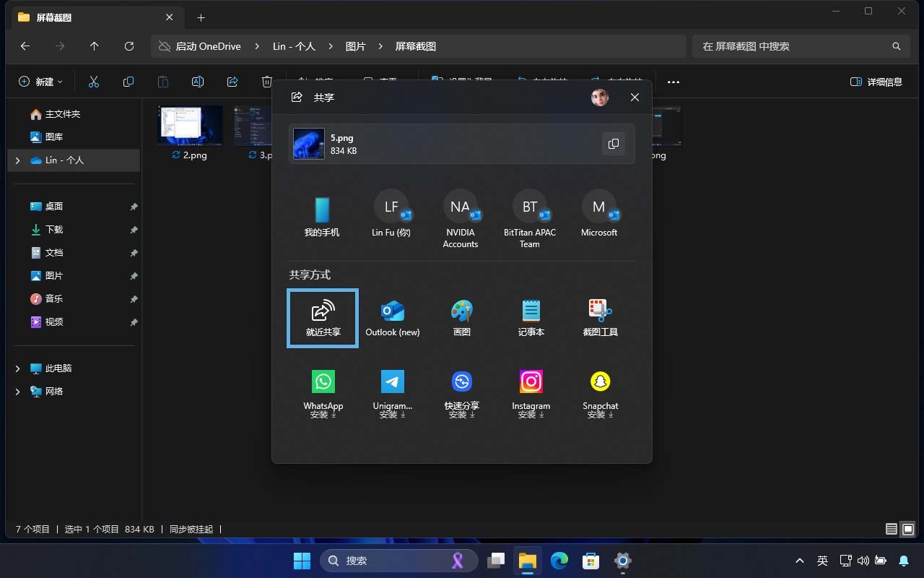Open the See more (…) toolbar menu
This screenshot has width=924, height=578.
tap(674, 82)
